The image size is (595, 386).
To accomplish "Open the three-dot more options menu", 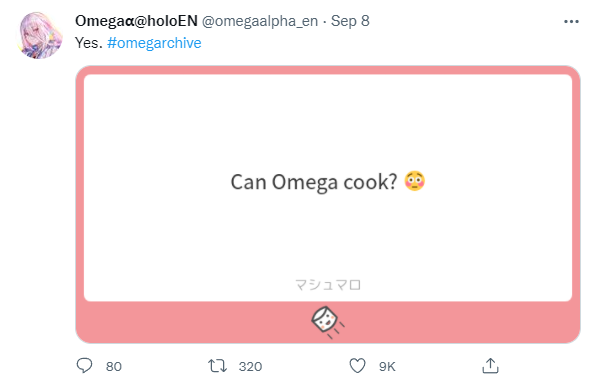I will (571, 22).
